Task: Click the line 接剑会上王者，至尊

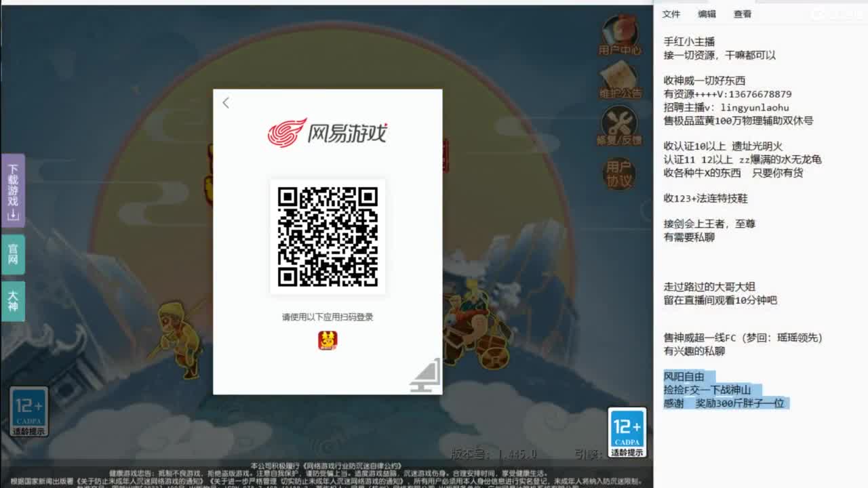Action: click(x=709, y=224)
